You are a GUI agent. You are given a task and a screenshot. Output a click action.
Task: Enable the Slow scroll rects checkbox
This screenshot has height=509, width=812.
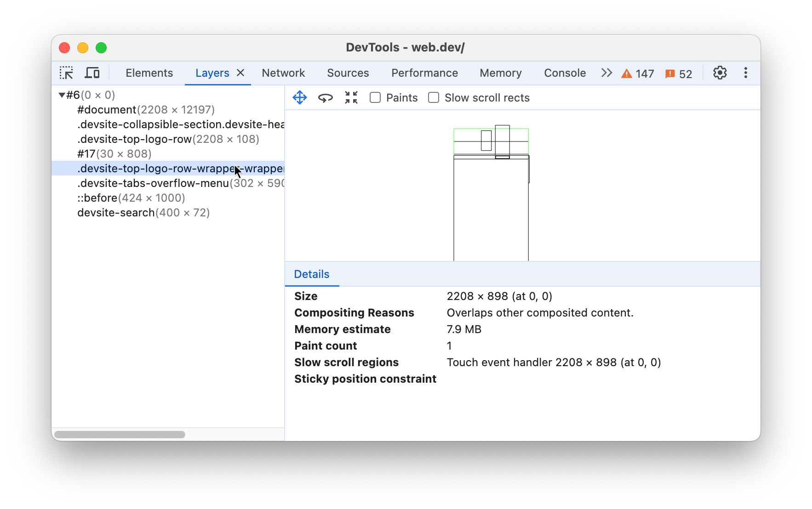click(x=433, y=97)
